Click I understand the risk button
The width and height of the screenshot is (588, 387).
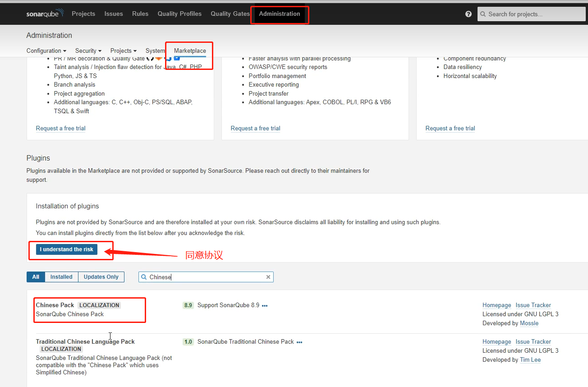(x=67, y=249)
